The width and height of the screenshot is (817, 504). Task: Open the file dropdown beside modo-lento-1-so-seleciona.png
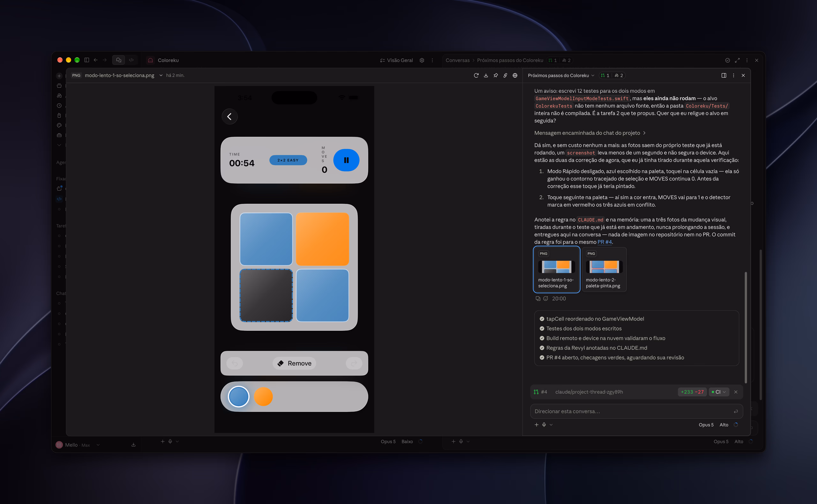161,75
